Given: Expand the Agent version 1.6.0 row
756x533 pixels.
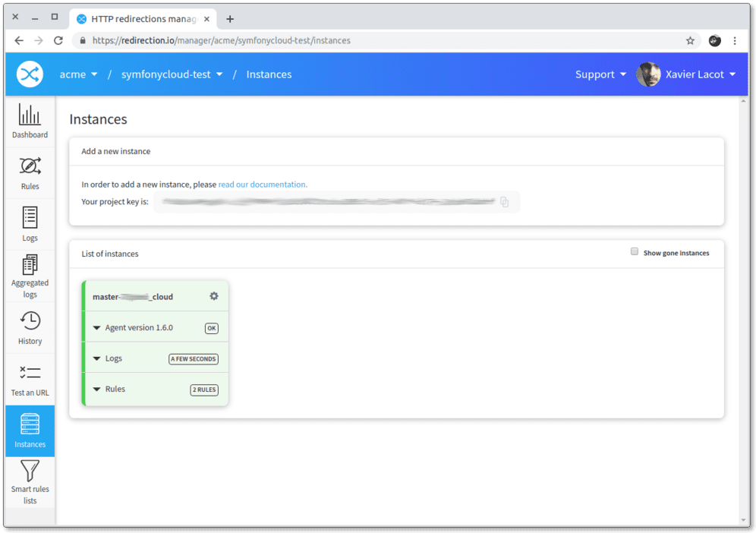Looking at the screenshot, I should [x=156, y=327].
